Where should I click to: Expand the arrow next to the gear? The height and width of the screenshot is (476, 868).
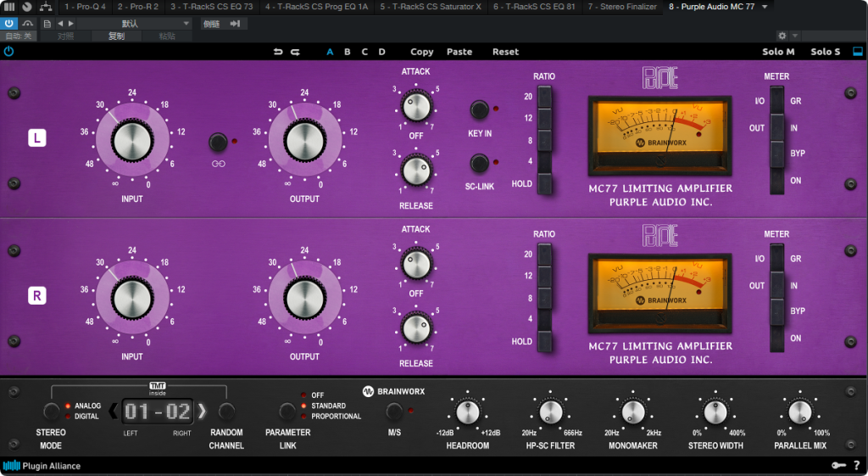pos(795,36)
